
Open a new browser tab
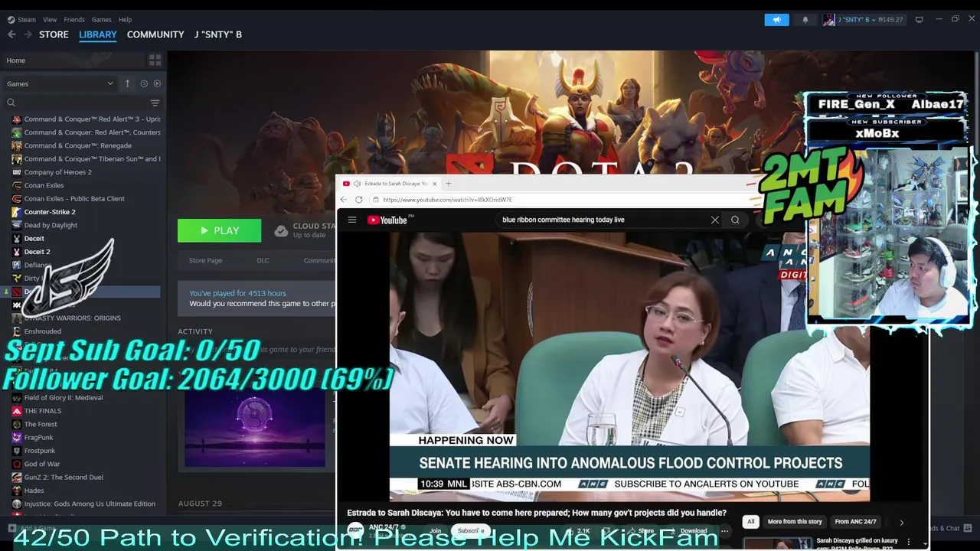[449, 184]
